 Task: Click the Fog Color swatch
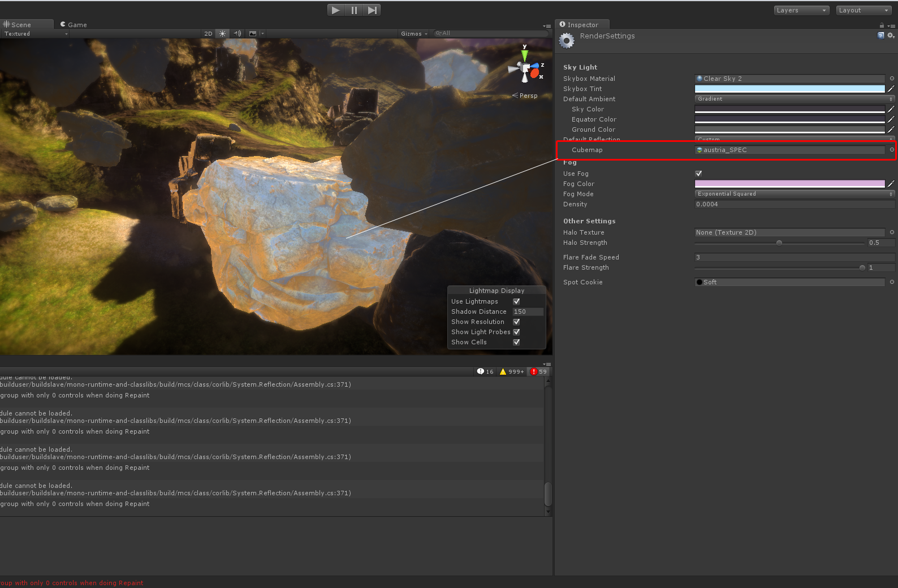coord(789,184)
